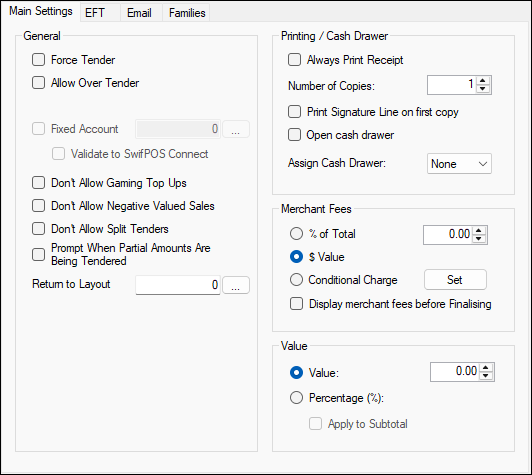Expand the Assign Cash Drawer dropdown
The width and height of the screenshot is (532, 475).
pos(459,164)
